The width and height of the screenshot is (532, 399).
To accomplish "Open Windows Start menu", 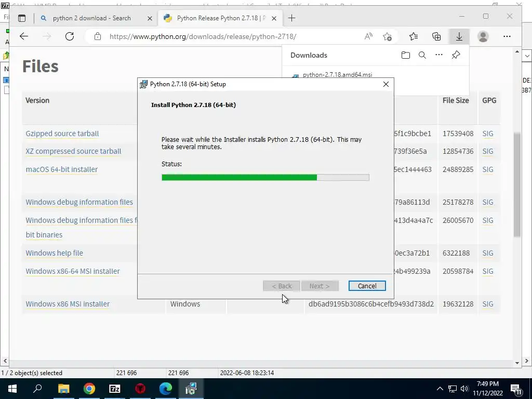I will click(12, 389).
